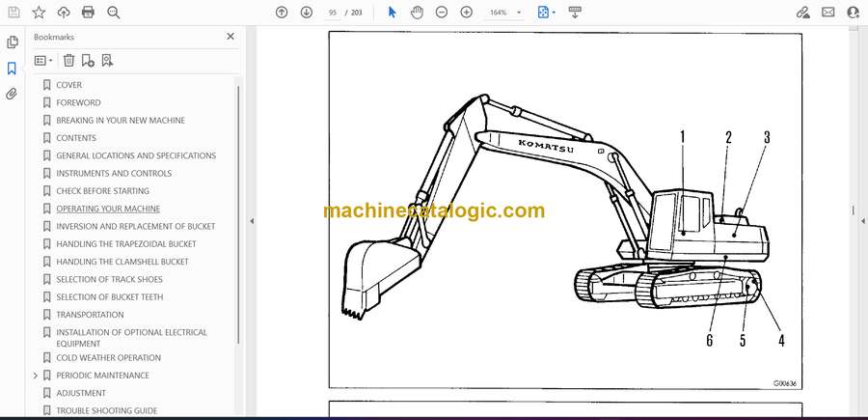Share a link to the file
The height and width of the screenshot is (420, 868).
[802, 13]
